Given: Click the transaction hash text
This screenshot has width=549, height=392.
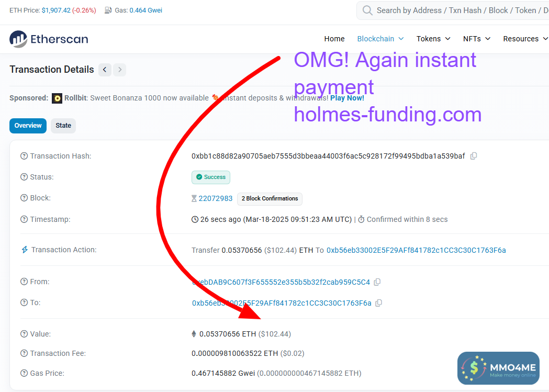Looking at the screenshot, I should pyautogui.click(x=328, y=156).
